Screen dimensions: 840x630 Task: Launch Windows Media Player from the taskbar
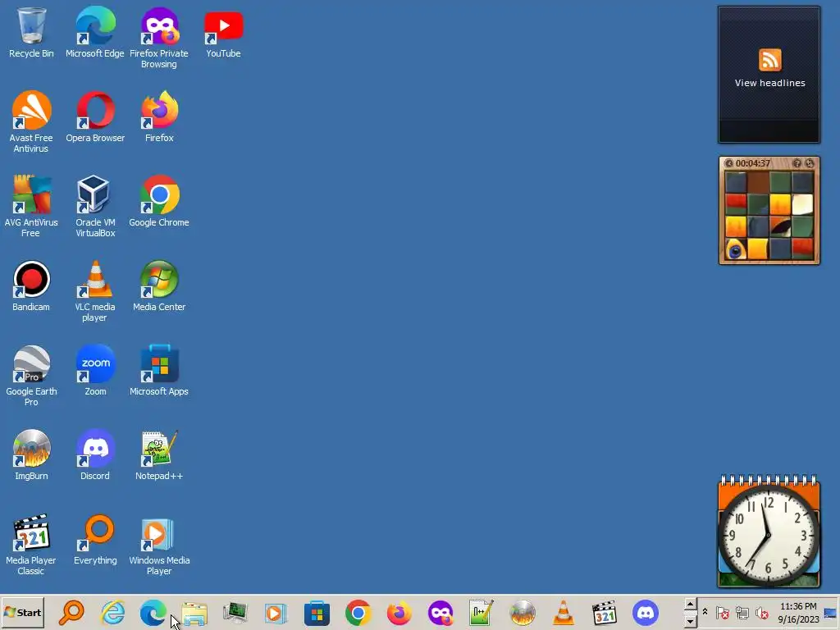click(276, 613)
